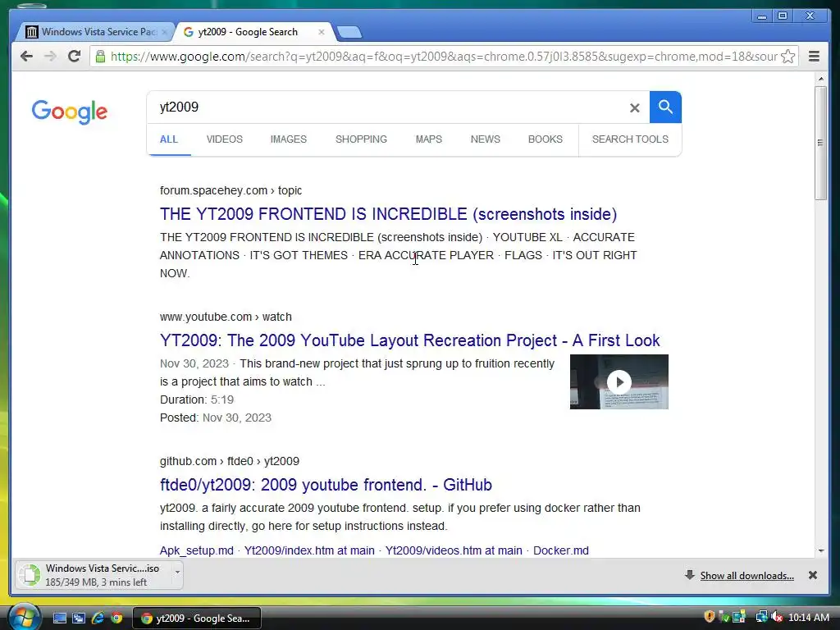The image size is (840, 630).
Task: Close the yt2009 Google Search tab
Action: (322, 32)
